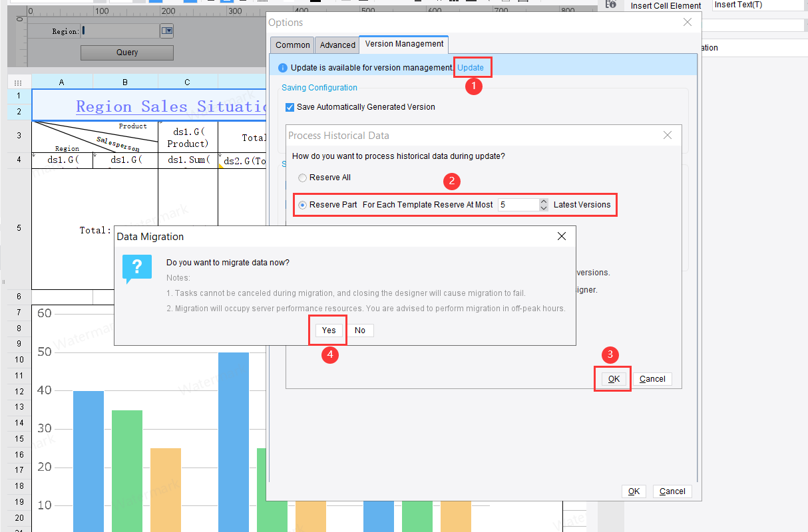Click No in Data Migration dialog
Image resolution: width=808 pixels, height=532 pixels.
[x=360, y=331]
